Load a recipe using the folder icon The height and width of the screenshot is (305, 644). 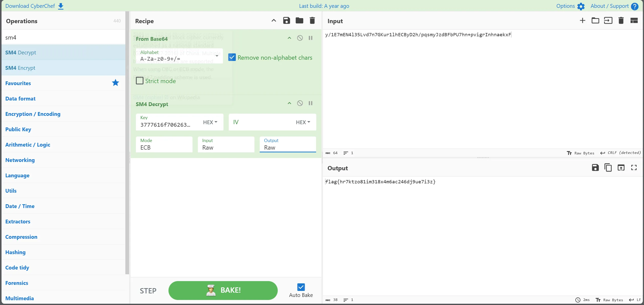299,21
